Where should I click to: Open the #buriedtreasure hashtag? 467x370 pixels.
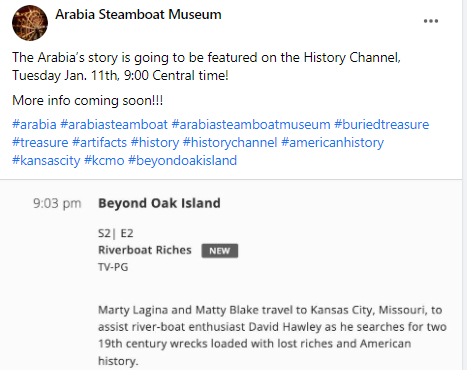(x=382, y=125)
